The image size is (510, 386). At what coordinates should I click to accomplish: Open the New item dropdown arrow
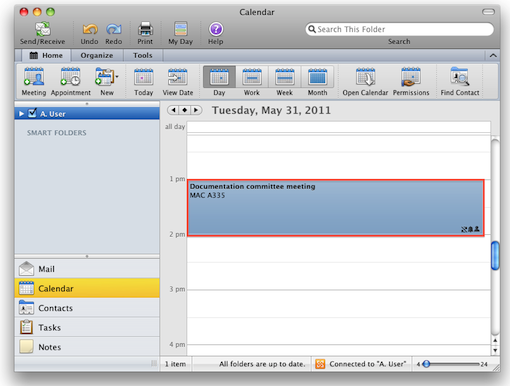pos(117,77)
